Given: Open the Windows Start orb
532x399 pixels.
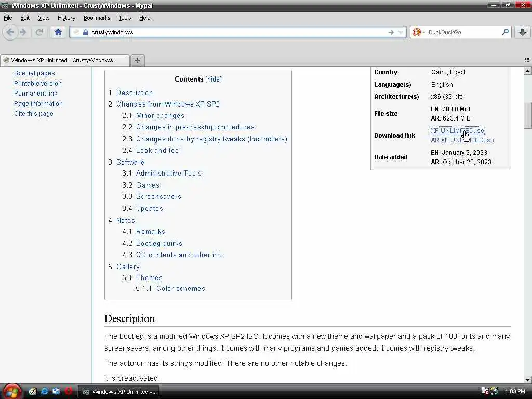Looking at the screenshot, I should tap(12, 392).
